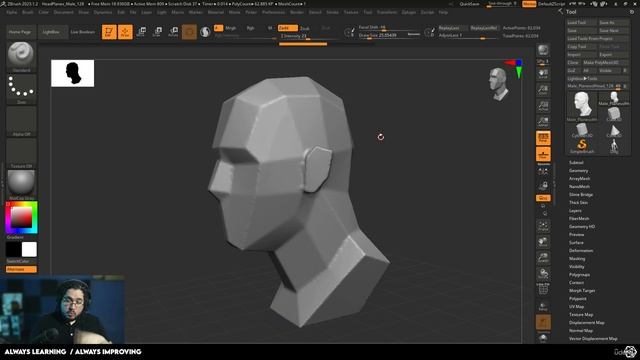
Task: Select the Move transform tool in top shelf
Action: click(x=141, y=32)
